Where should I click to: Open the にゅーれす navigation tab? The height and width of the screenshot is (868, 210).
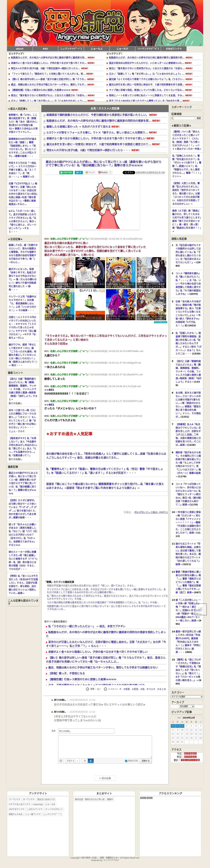point(122,49)
